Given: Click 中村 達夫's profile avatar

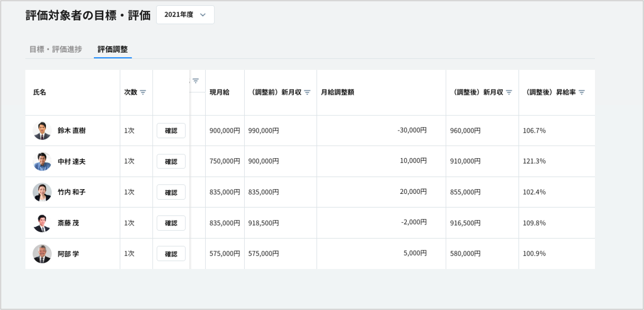Looking at the screenshot, I should 42,161.
